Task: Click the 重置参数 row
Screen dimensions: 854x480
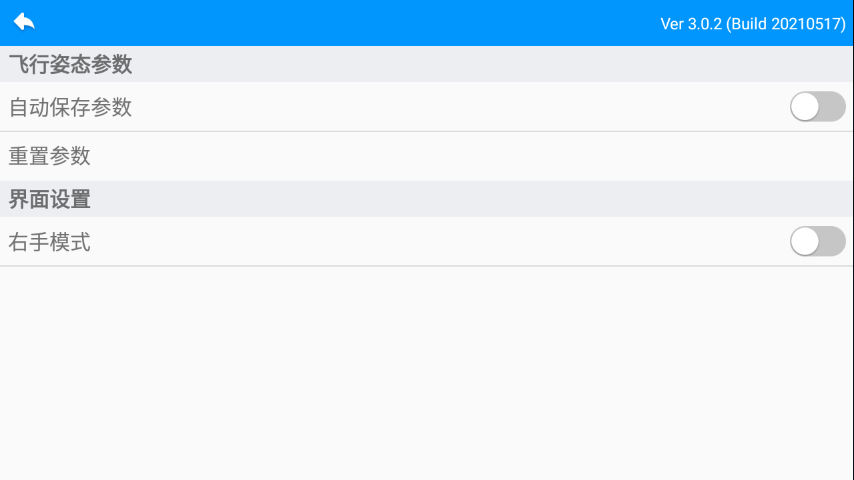Action: click(50, 156)
